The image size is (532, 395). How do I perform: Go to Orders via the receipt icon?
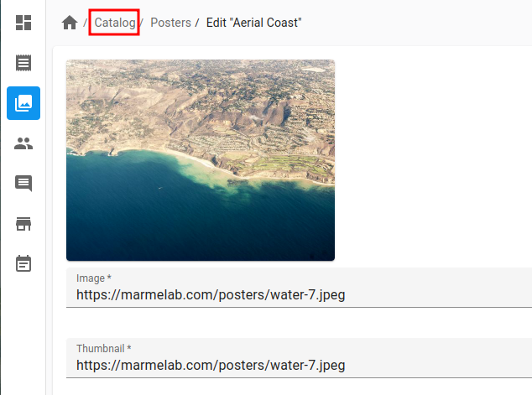click(x=23, y=63)
